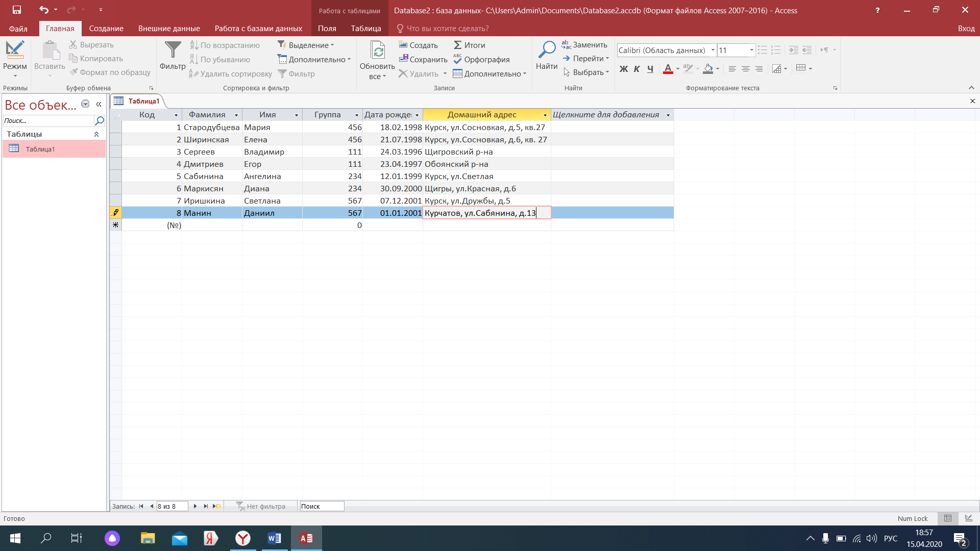Switch to Datasheet view icon in status bar
Screen dimensions: 980x551
(948, 518)
